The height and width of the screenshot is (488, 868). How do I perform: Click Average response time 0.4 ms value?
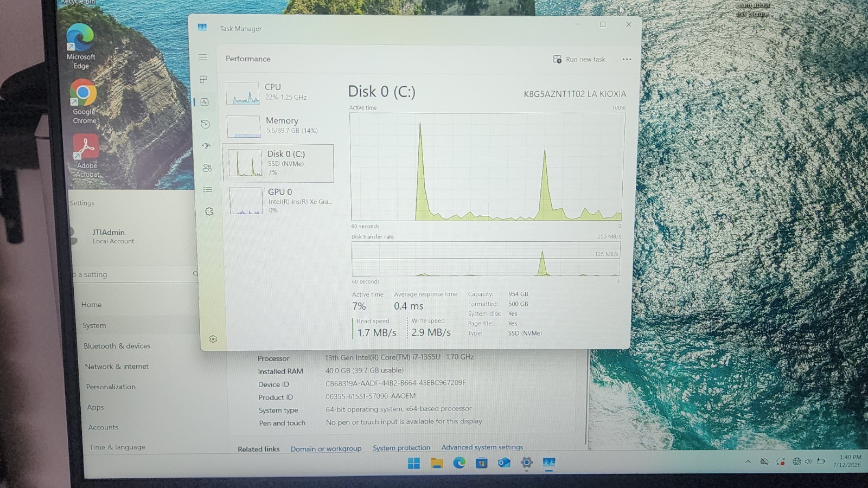(409, 306)
